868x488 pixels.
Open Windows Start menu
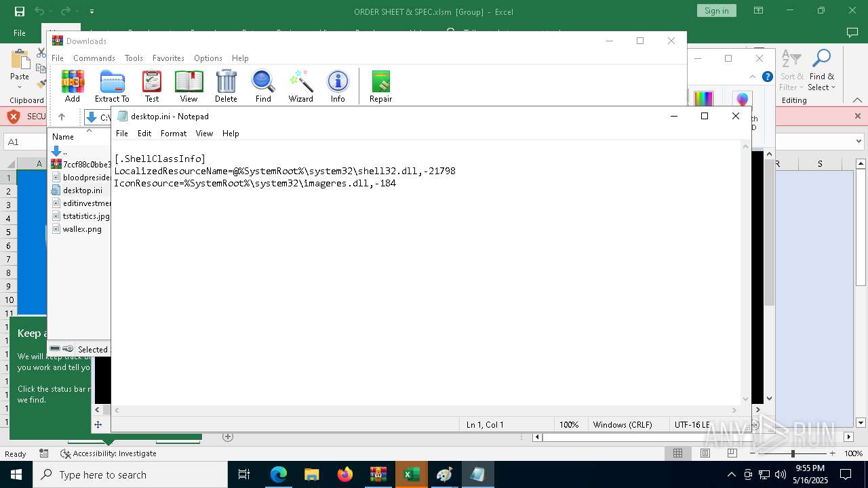[16, 474]
